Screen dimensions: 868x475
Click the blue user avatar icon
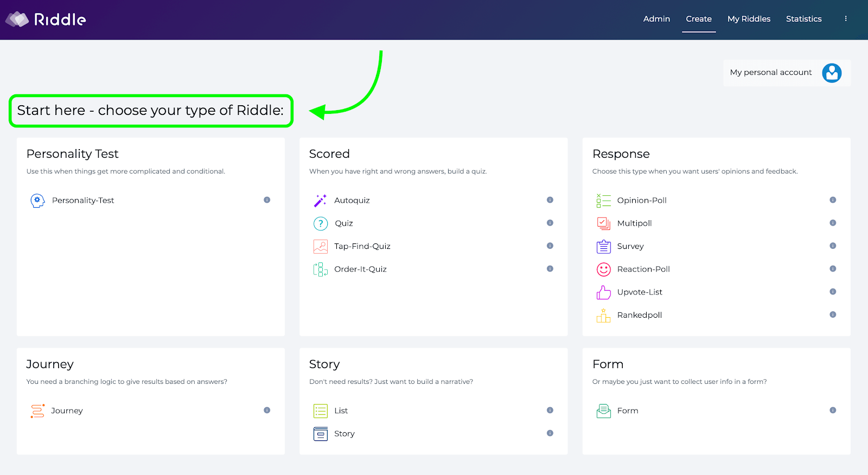pos(832,73)
